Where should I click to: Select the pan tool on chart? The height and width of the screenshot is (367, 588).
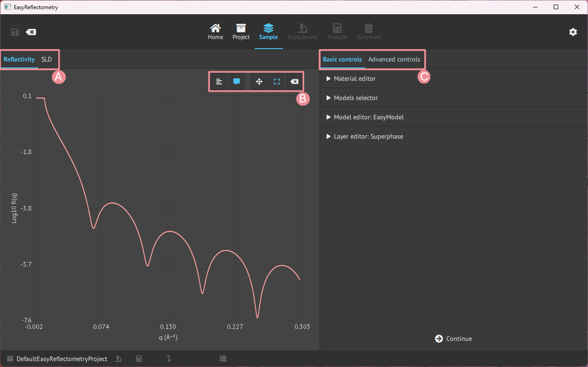click(x=259, y=82)
